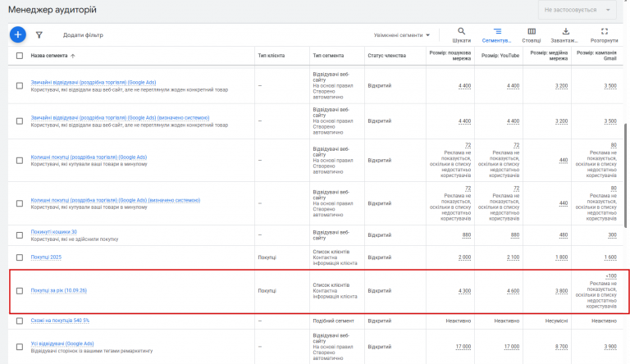Tick checkbox for Звичайні відвідувачі (визначено системою) row
The image size is (630, 364).
(x=20, y=121)
